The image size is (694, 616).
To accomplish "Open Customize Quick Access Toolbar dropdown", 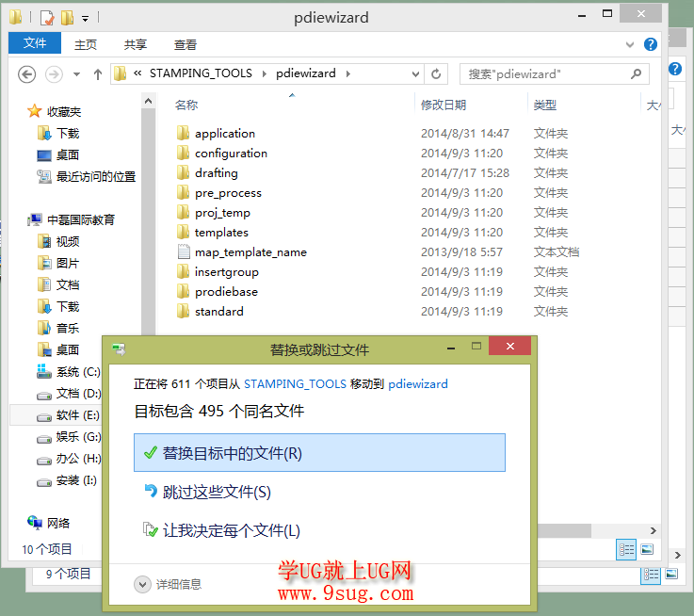I will click(85, 18).
